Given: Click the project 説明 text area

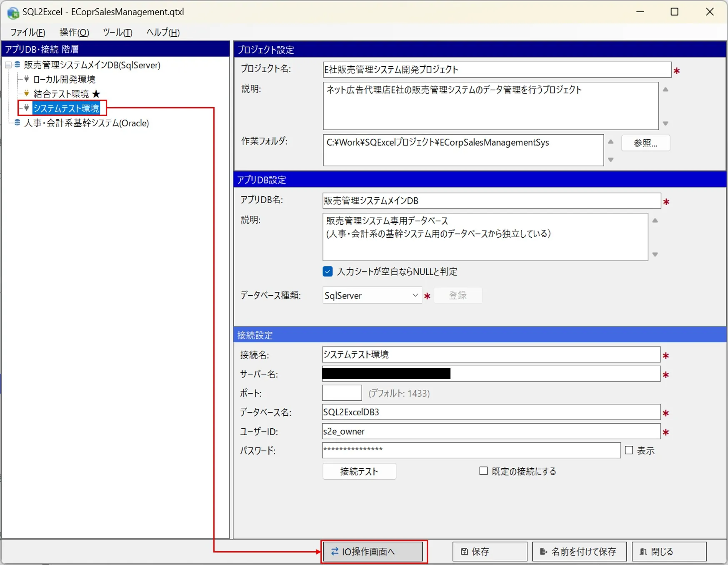Looking at the screenshot, I should pos(490,106).
